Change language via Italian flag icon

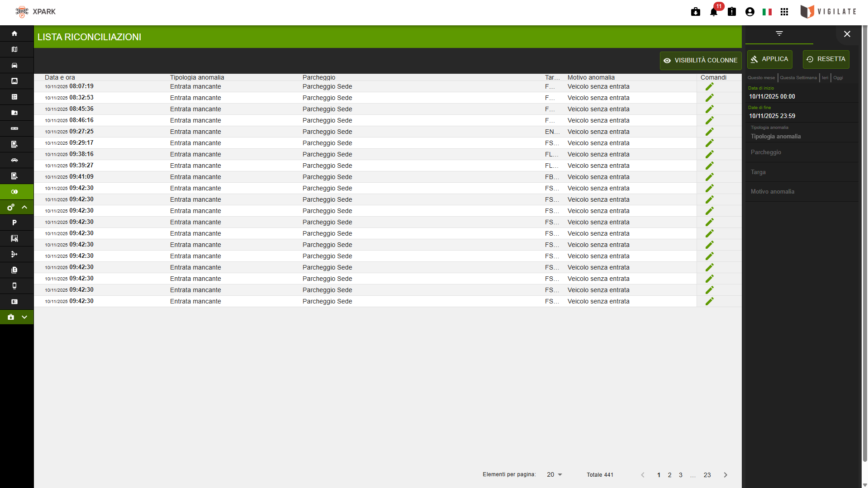[x=767, y=12]
